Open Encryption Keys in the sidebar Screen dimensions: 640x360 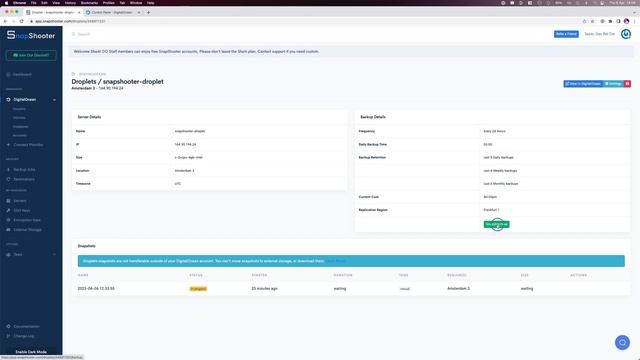pos(27,220)
